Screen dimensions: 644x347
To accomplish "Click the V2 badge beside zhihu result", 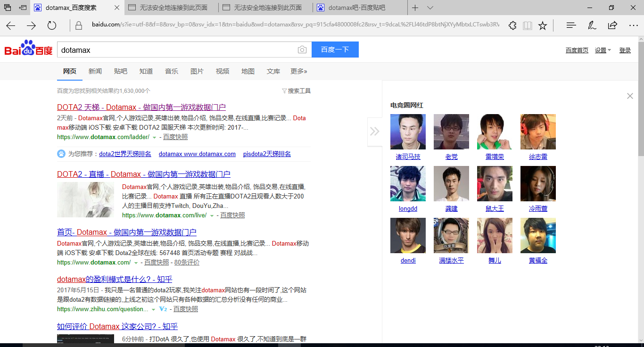I will click(x=163, y=309).
